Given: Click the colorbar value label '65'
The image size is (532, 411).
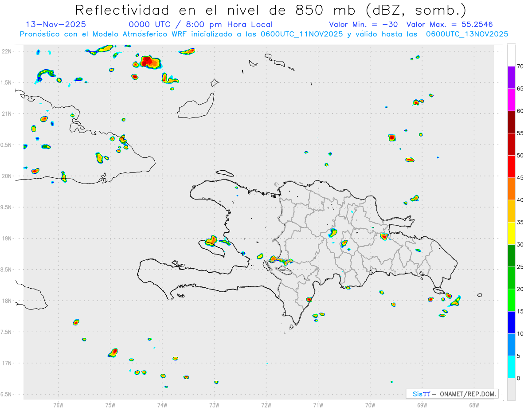Looking at the screenshot, I should tap(520, 89).
